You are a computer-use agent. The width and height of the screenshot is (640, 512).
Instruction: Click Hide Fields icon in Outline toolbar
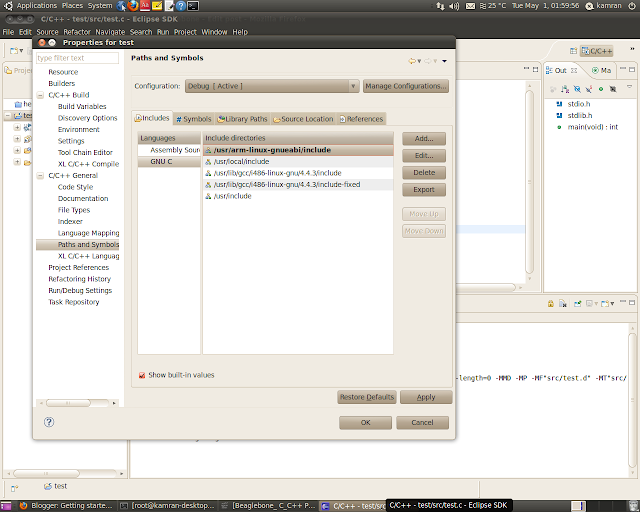tap(577, 89)
